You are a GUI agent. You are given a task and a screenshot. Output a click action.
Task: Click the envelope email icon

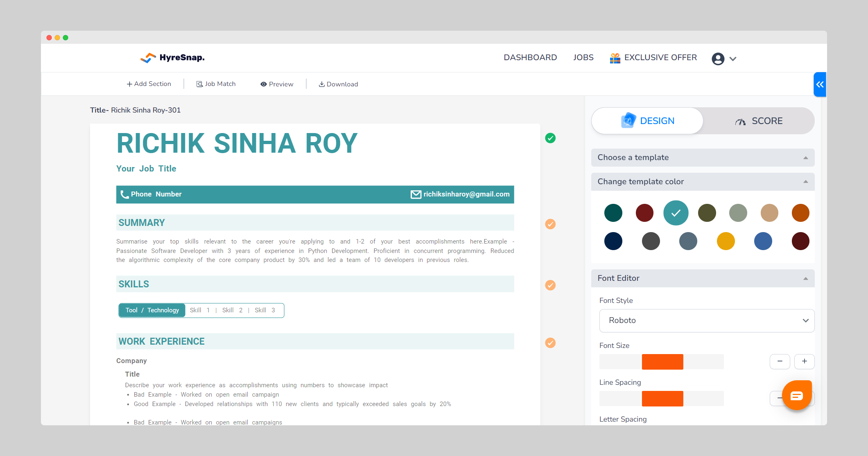[416, 194]
